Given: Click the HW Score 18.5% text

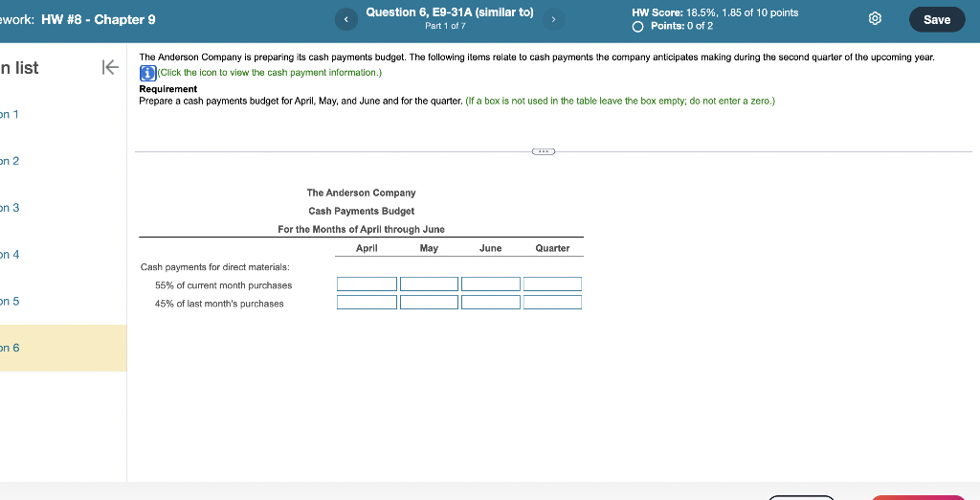Looking at the screenshot, I should 715,12.
